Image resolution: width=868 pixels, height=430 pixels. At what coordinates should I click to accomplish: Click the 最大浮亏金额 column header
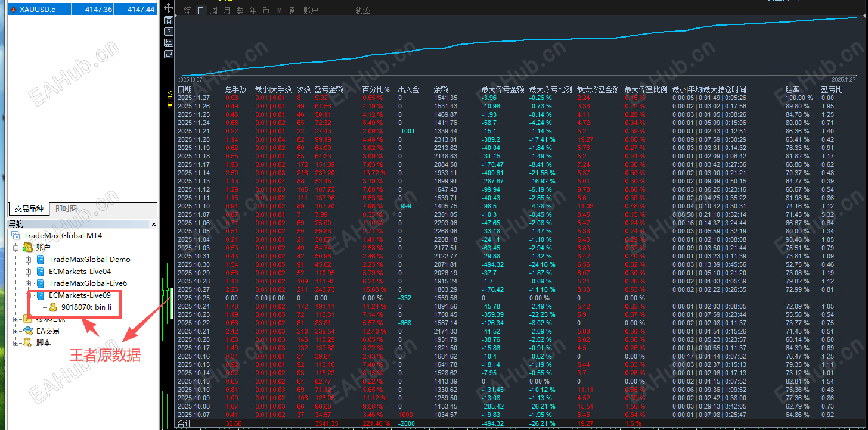tap(503, 89)
